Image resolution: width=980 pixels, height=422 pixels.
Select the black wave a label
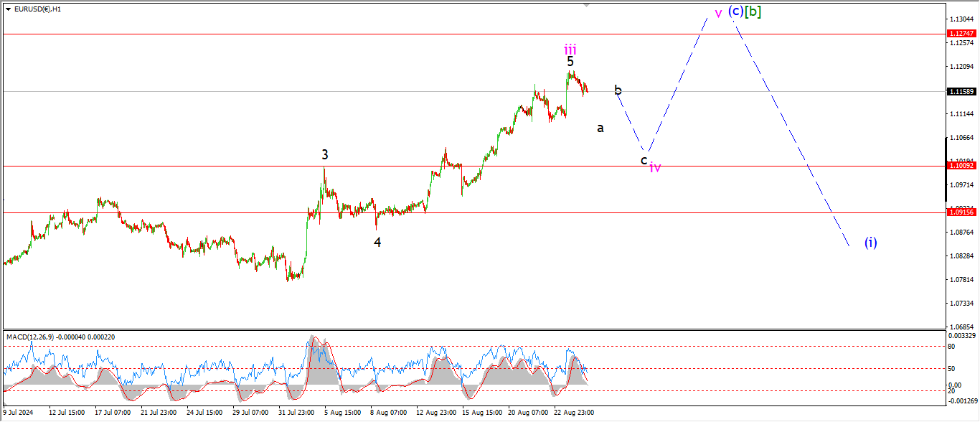pos(600,128)
